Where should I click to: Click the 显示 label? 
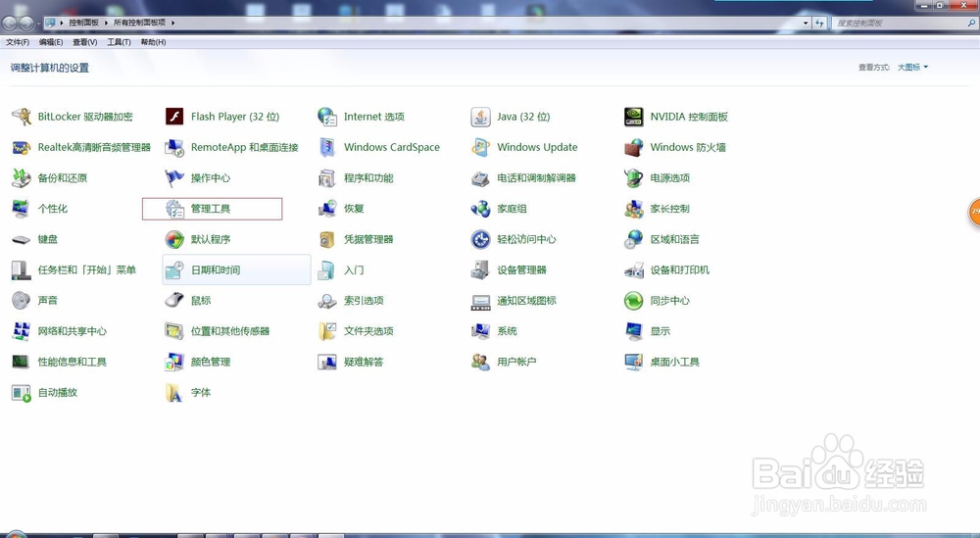tap(660, 331)
